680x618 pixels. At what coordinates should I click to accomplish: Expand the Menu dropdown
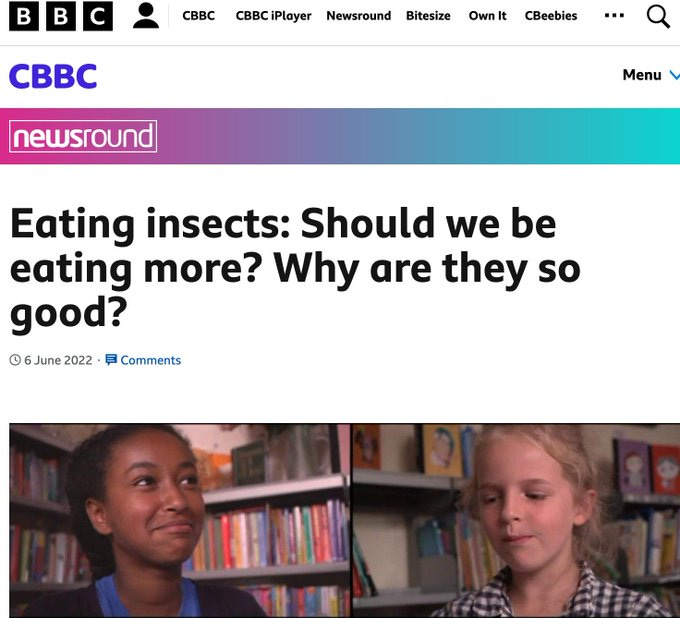pos(651,75)
